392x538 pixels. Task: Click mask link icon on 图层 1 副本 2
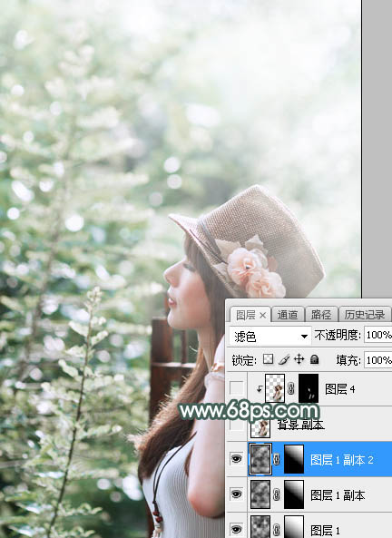277,459
